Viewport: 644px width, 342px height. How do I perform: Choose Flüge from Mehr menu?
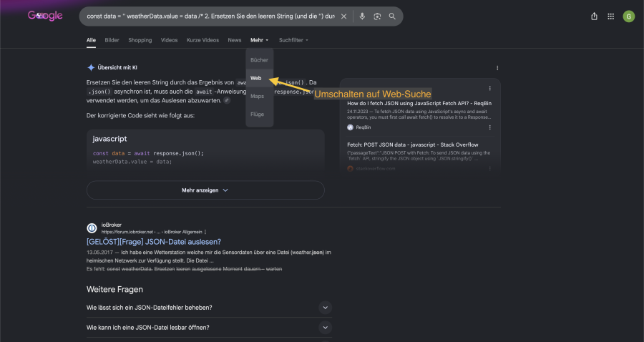pos(259,114)
